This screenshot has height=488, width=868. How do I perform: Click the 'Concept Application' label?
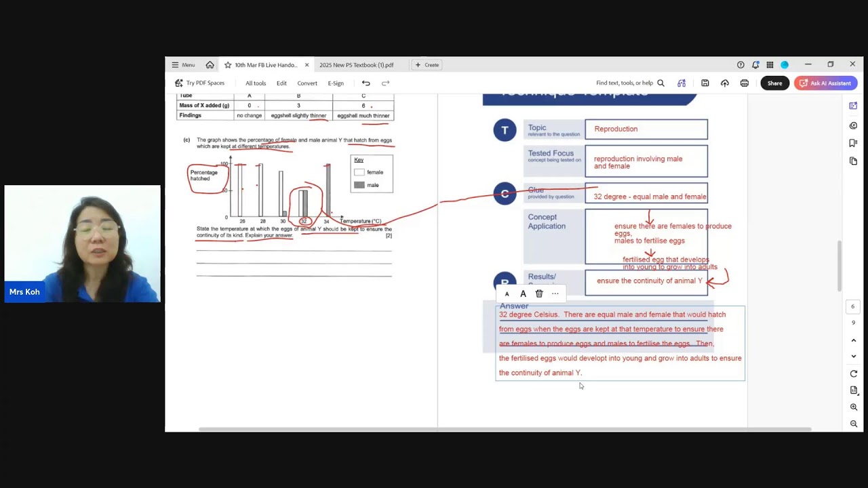click(547, 222)
